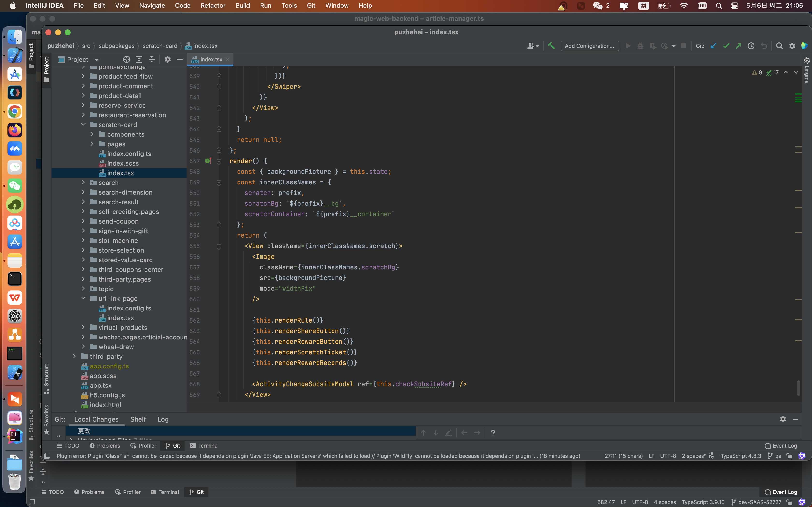Open Git Show History clock icon
812x507 pixels.
click(751, 46)
